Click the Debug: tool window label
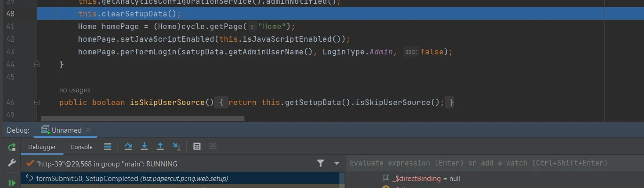 (18, 130)
